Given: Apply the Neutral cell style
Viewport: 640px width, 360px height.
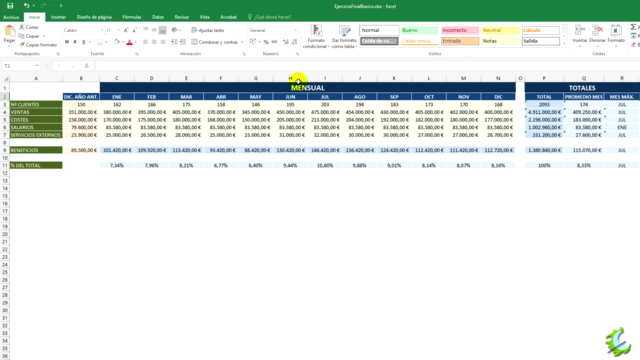Looking at the screenshot, I should (x=500, y=30).
